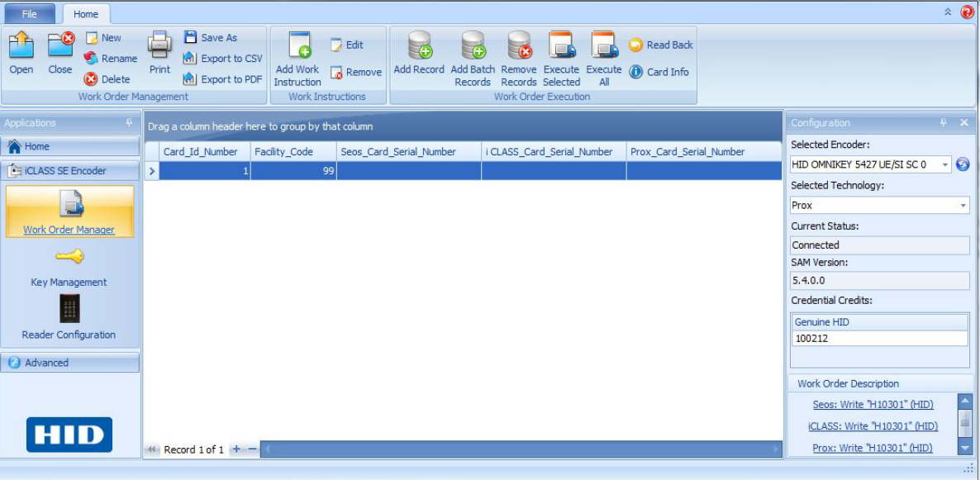
Task: Delete record with minus navigator button
Action: (x=252, y=449)
